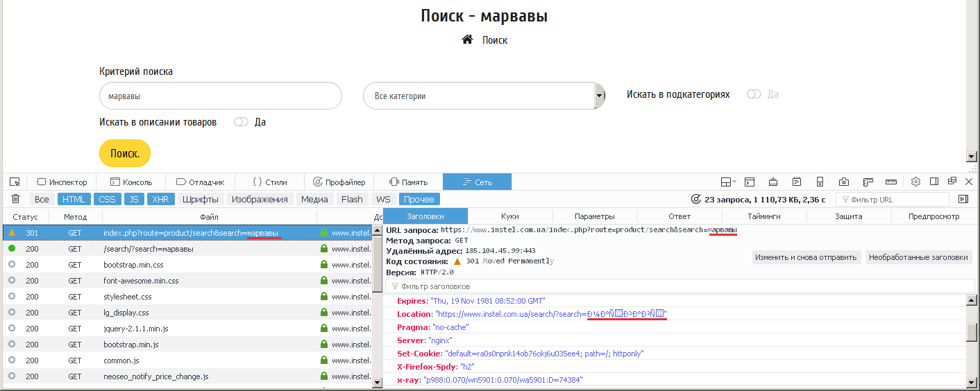Select the Сеть tab

point(478,182)
